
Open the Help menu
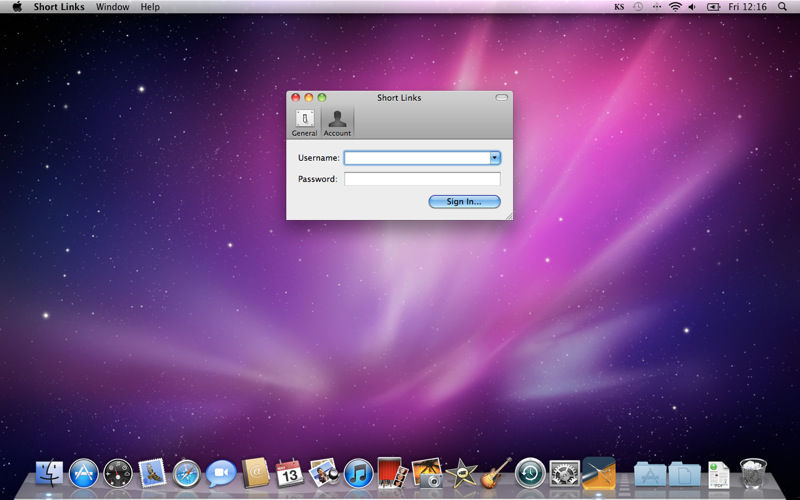click(x=150, y=7)
